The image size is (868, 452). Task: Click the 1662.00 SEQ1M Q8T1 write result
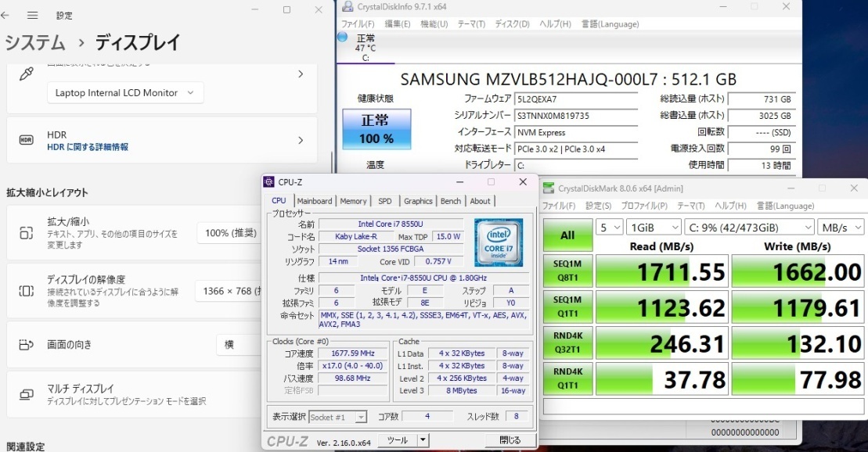[x=798, y=271]
